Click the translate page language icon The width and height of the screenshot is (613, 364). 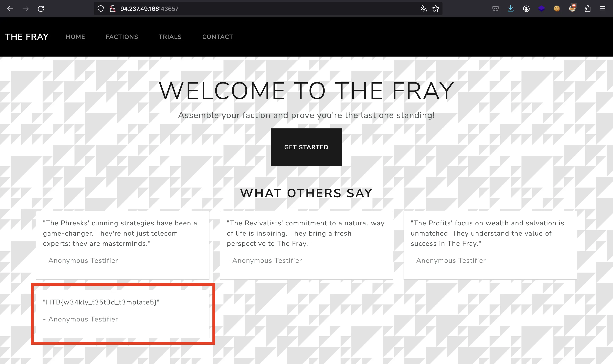[423, 9]
